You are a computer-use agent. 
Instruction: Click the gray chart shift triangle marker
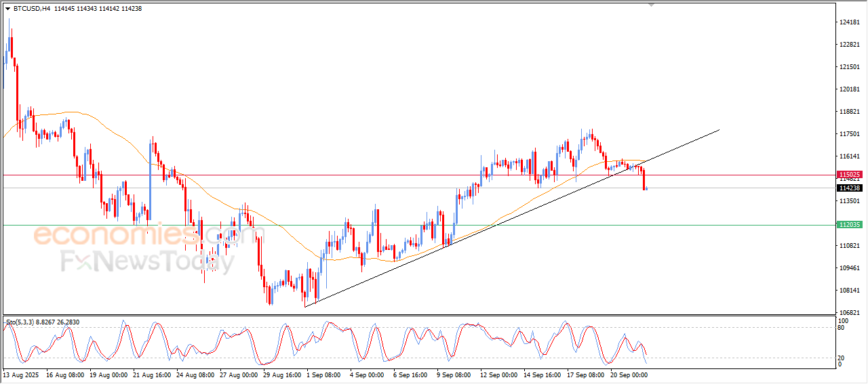point(652,5)
